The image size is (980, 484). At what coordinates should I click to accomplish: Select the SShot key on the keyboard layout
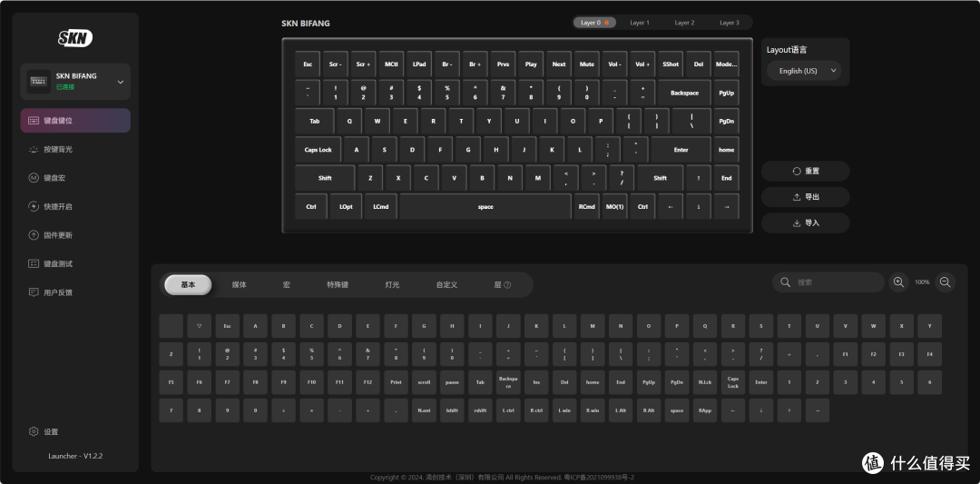click(671, 64)
